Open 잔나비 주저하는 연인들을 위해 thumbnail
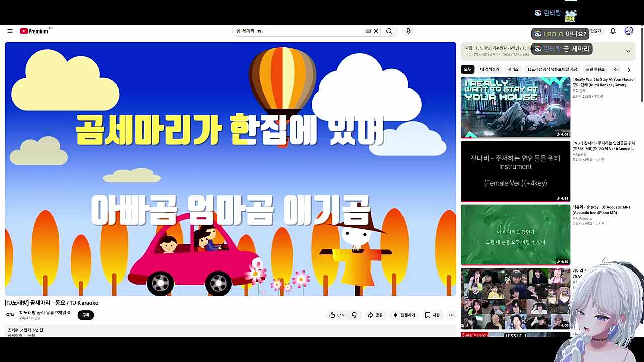The width and height of the screenshot is (644, 362). [x=515, y=171]
